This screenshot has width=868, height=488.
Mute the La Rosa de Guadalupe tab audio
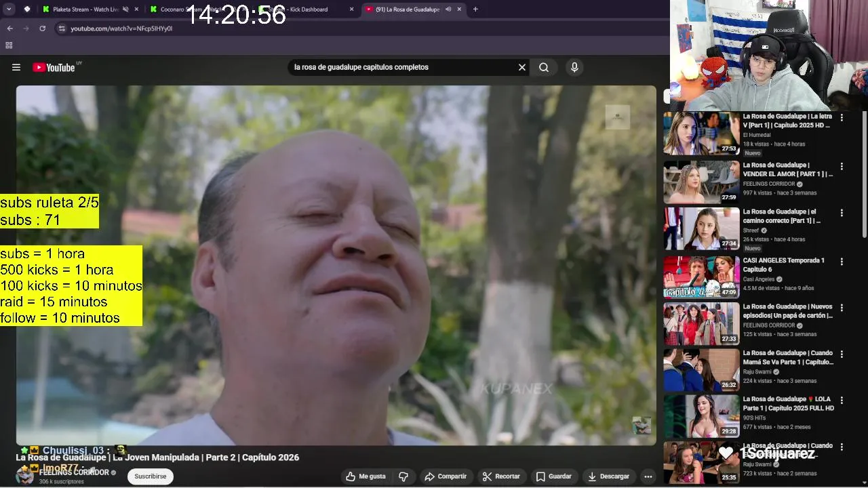coord(448,9)
